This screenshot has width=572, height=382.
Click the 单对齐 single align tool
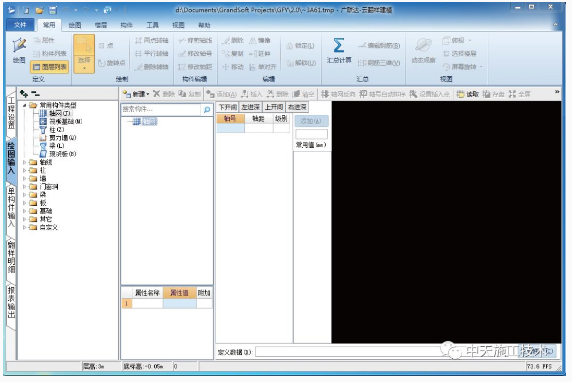point(263,67)
